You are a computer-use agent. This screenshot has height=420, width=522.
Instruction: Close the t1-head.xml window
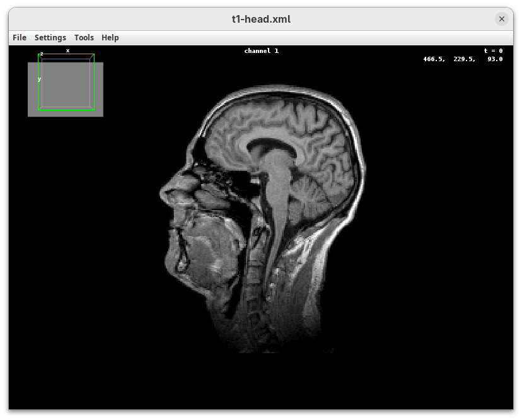[502, 19]
